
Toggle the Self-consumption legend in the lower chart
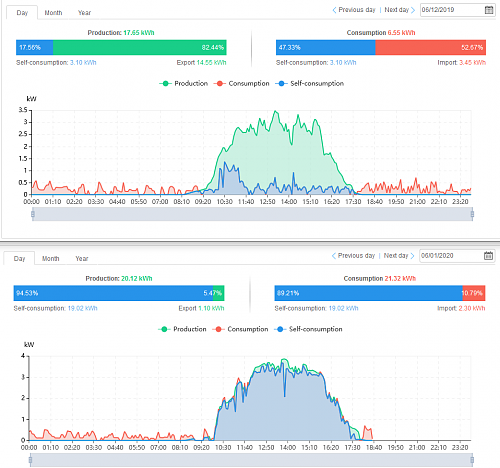tap(308, 329)
